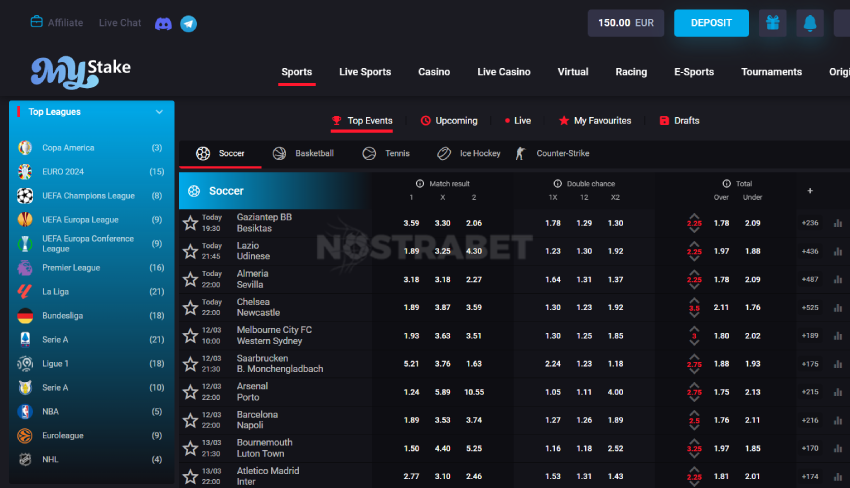Star the Barcelona vs Napoli match

[190, 420]
